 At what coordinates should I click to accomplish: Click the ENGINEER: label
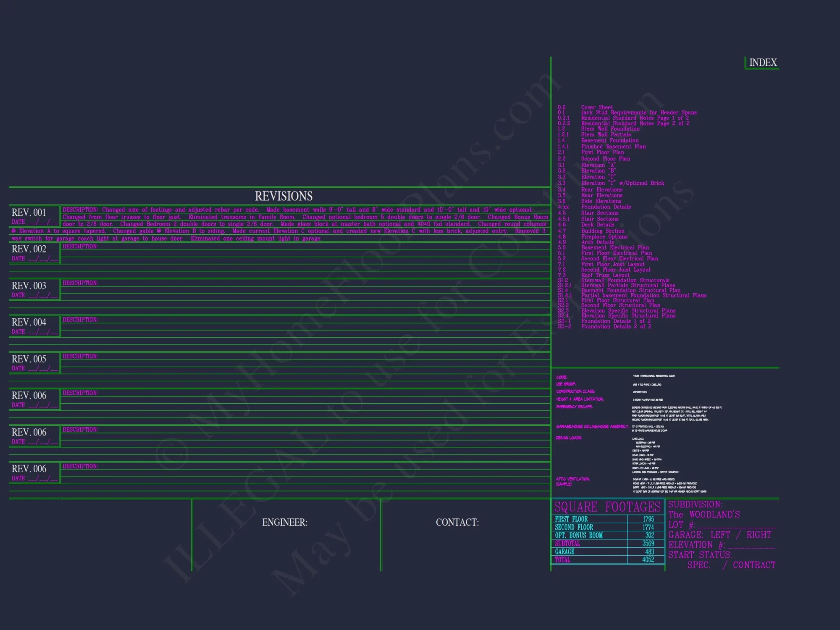[x=285, y=522]
